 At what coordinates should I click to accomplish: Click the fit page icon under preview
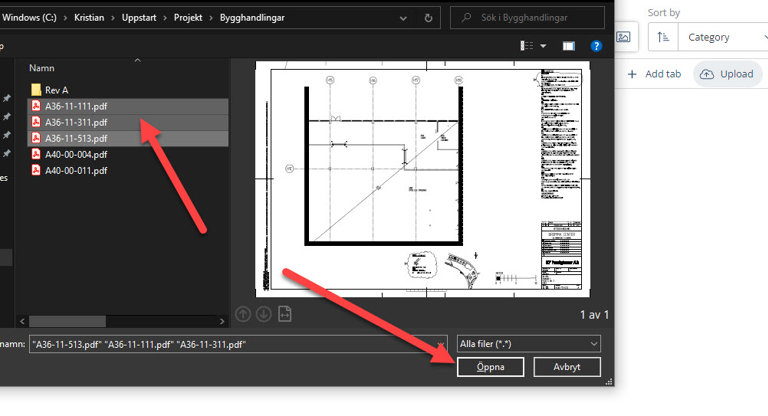(285, 314)
